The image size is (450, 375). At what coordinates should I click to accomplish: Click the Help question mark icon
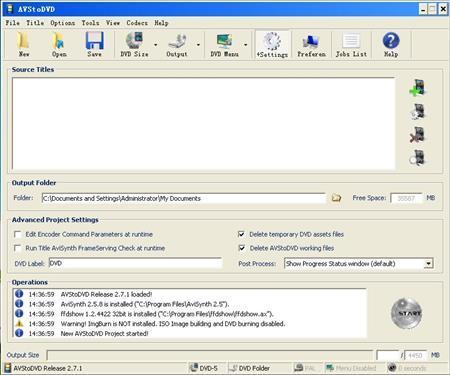coord(391,45)
